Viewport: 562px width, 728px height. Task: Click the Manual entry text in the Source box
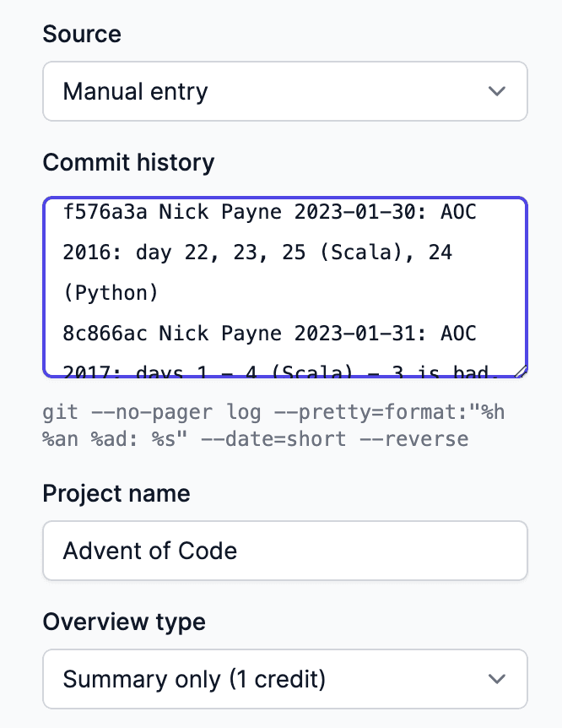tap(135, 91)
